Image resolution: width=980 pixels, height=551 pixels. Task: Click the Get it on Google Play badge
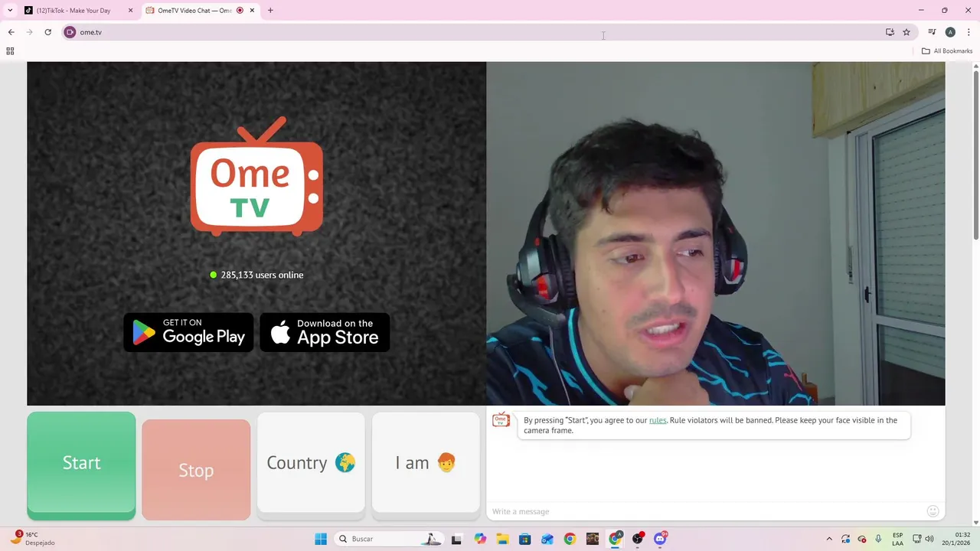[x=188, y=332]
